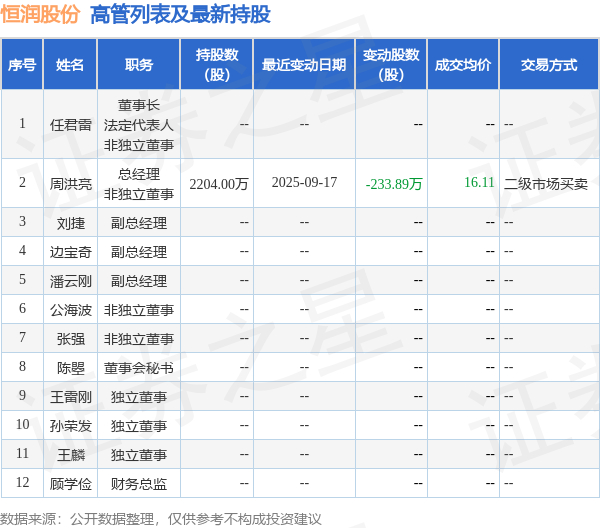Select the 成交均价 column header
Viewport: 600px width, 528px height.
[463, 65]
